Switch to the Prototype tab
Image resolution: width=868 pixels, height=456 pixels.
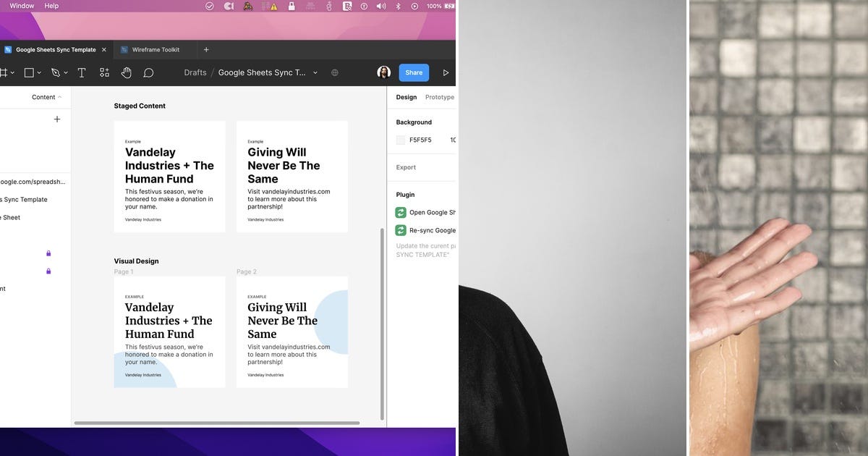point(439,96)
